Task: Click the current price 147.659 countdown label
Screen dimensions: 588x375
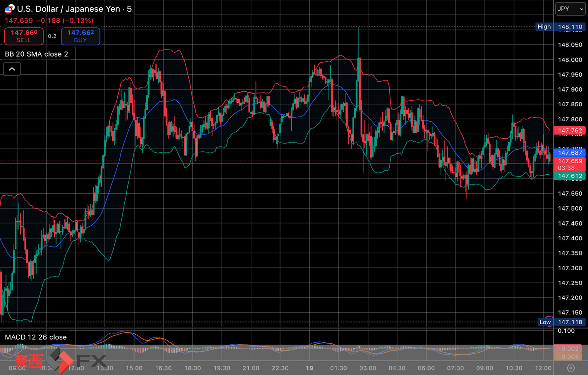Action: click(x=570, y=164)
